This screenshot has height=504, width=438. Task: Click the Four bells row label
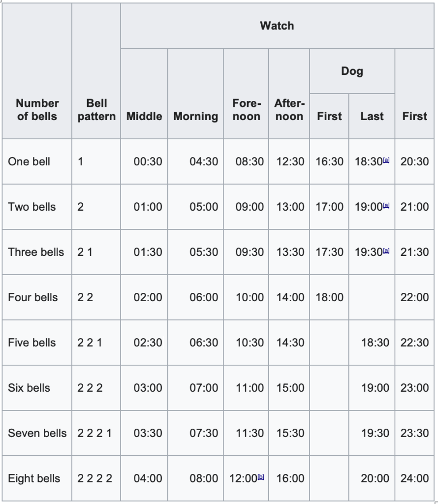point(33,297)
